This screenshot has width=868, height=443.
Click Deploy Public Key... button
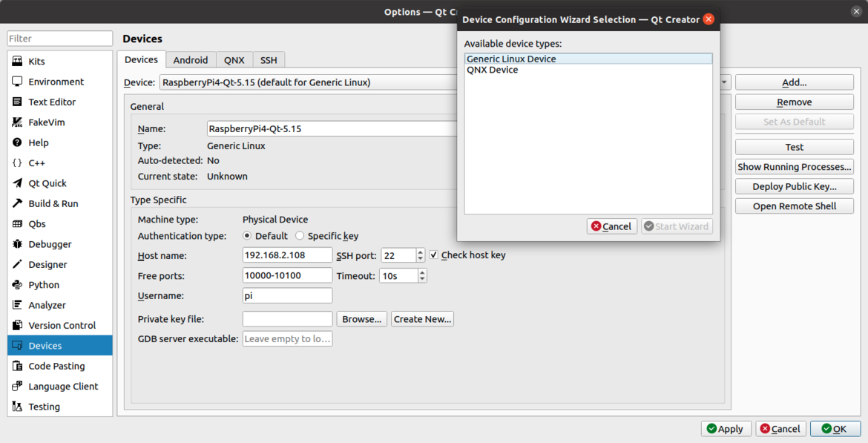[x=795, y=186]
